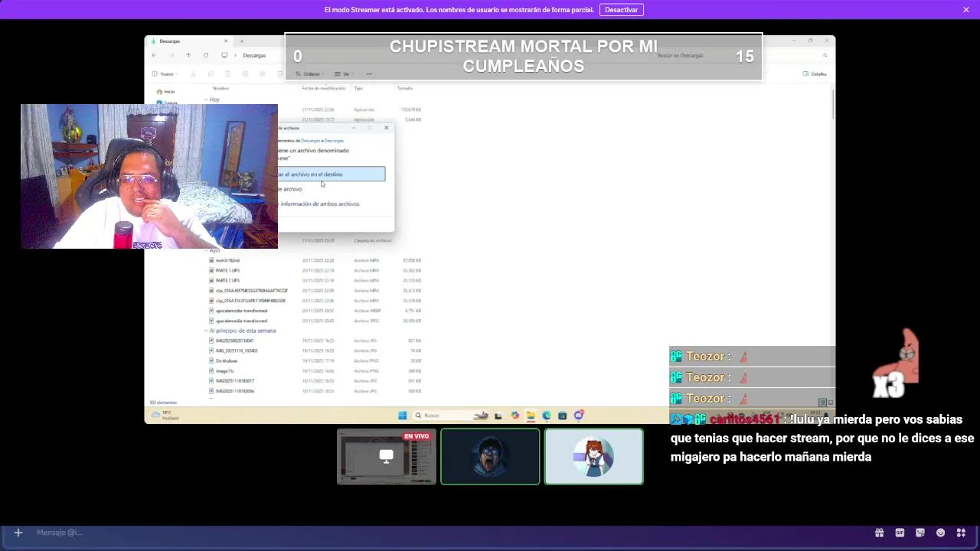
Task: Select file IMG20251118183017
Action: pyautogui.click(x=234, y=380)
